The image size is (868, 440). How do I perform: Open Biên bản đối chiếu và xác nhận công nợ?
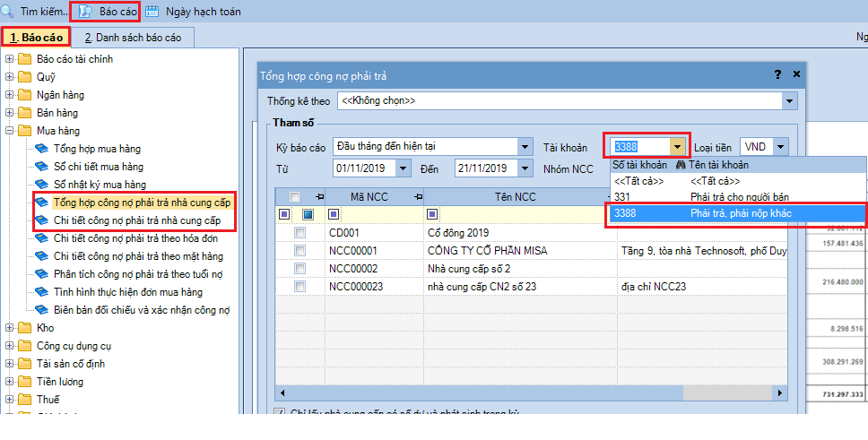click(x=142, y=310)
